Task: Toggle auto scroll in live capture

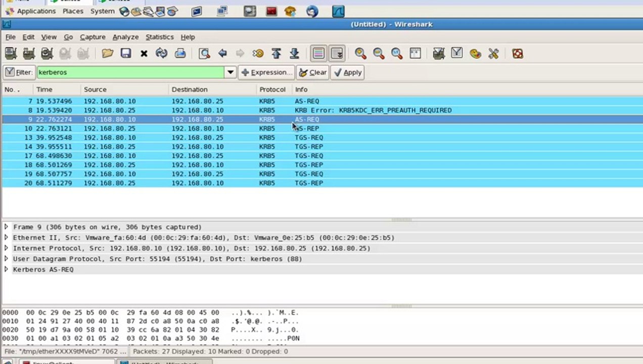Action: point(337,54)
